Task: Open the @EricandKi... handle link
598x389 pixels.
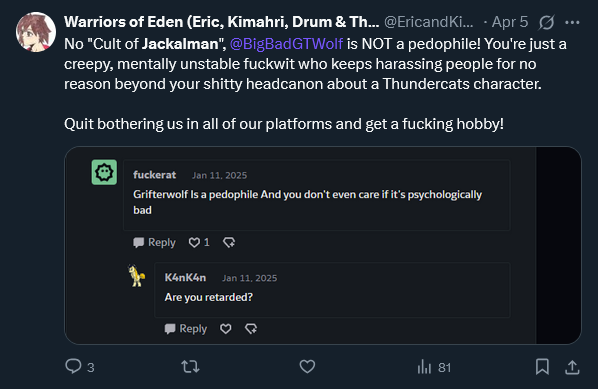Action: click(429, 22)
